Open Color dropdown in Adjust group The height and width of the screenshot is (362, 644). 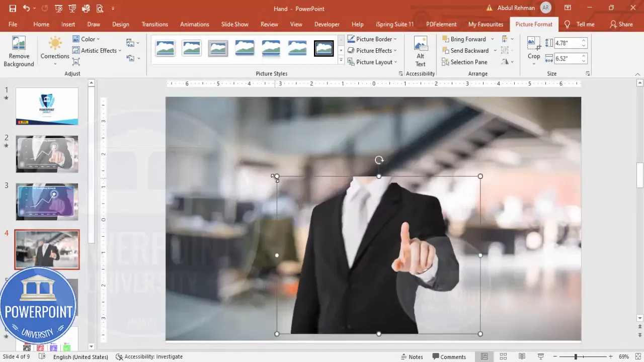[x=86, y=39]
